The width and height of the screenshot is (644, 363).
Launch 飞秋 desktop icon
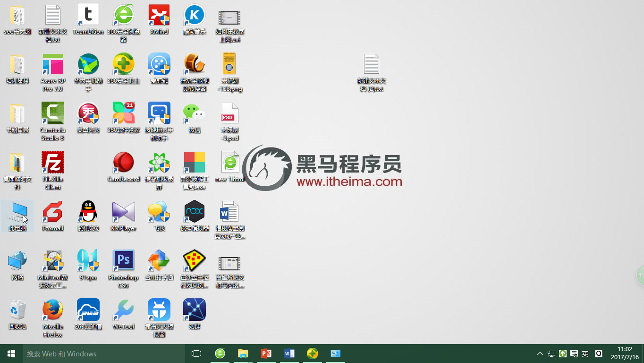[x=159, y=216]
